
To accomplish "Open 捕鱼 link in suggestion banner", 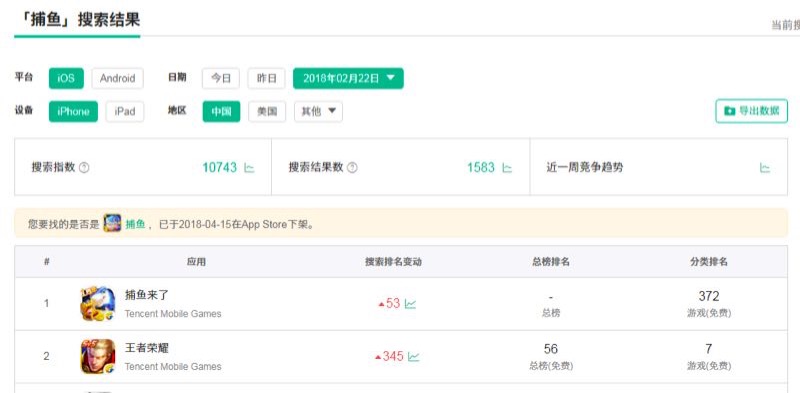I will pyautogui.click(x=135, y=224).
